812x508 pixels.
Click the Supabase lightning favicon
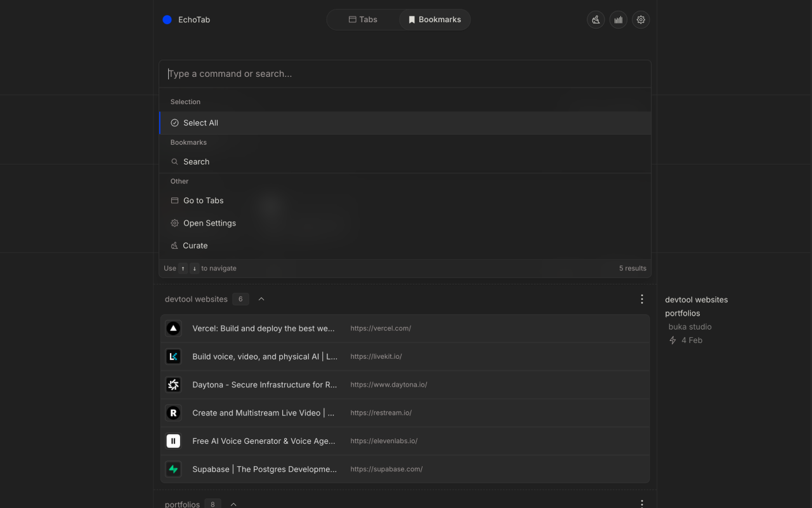point(173,469)
